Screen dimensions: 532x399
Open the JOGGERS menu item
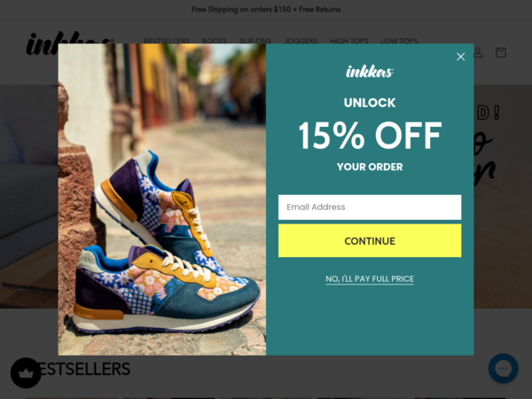click(301, 41)
